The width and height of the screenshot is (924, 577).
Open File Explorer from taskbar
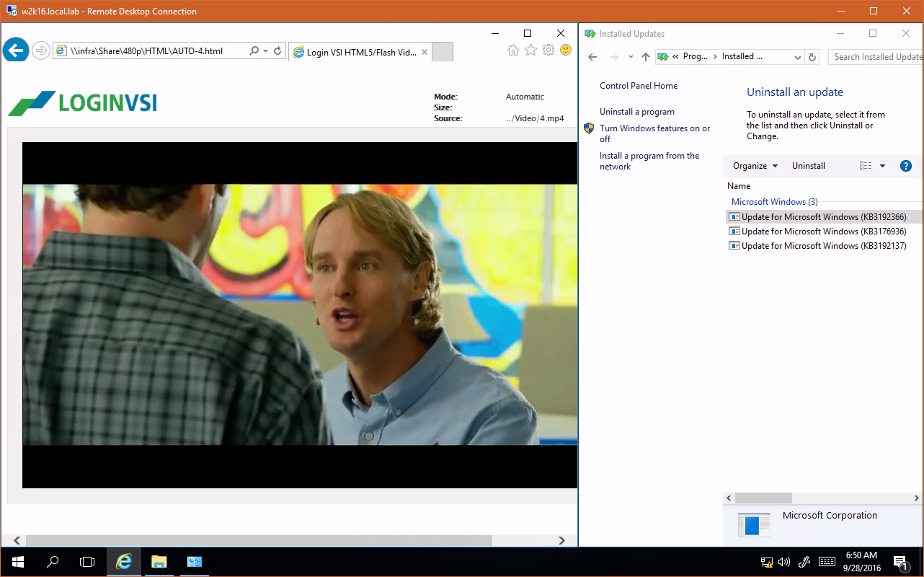(159, 562)
